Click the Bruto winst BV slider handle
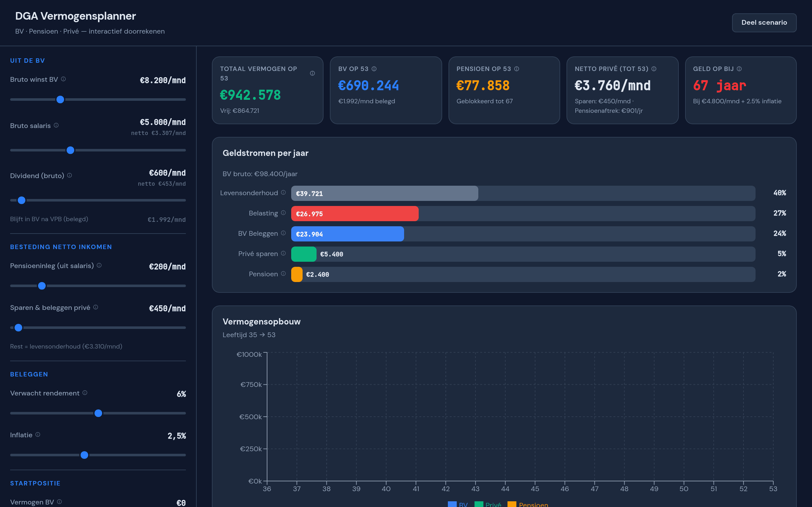The height and width of the screenshot is (507, 812). 60,99
